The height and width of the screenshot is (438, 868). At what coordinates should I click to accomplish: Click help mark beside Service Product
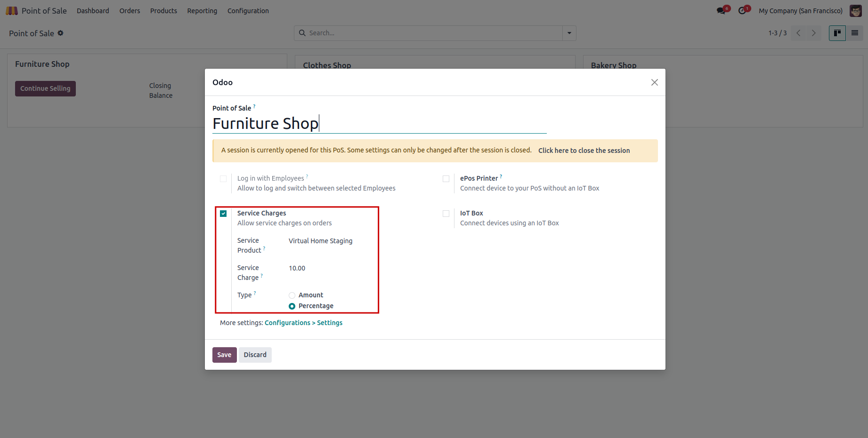coord(264,248)
